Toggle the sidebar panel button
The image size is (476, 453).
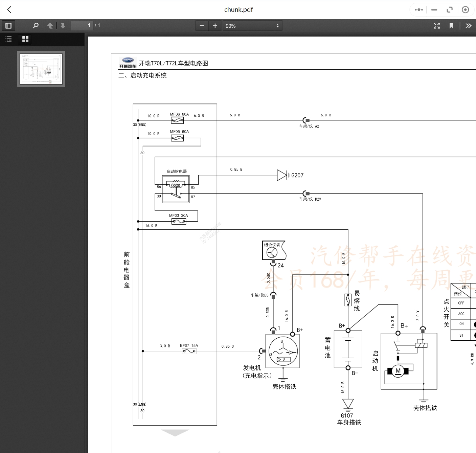[x=8, y=25]
